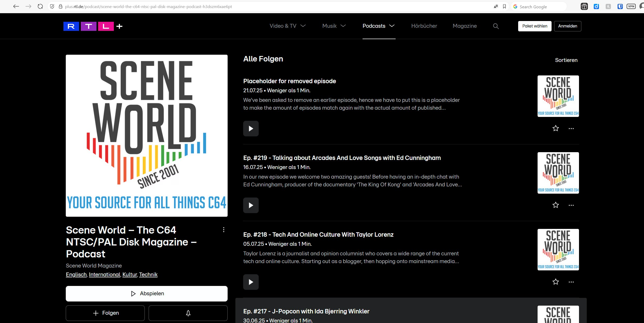
Task: Bookmark this page with the bookmark icon
Action: click(504, 6)
